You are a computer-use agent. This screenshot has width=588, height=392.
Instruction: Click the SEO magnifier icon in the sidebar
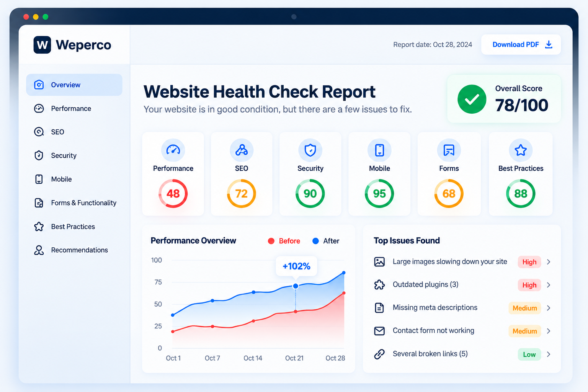[39, 132]
